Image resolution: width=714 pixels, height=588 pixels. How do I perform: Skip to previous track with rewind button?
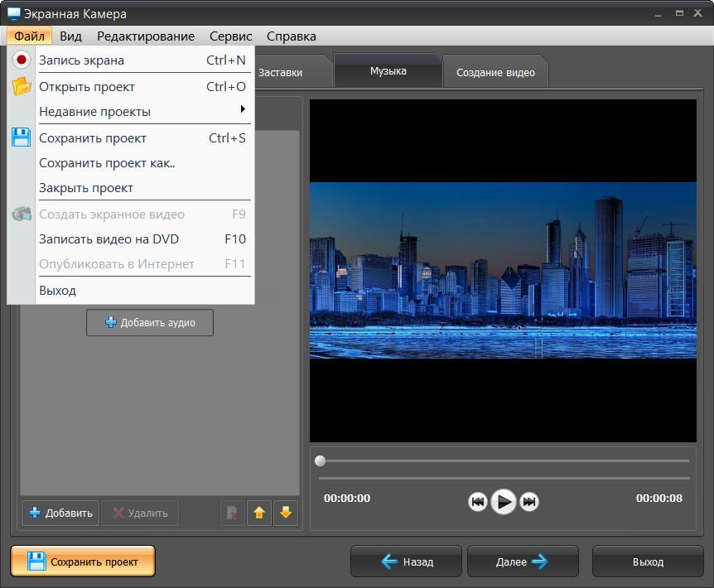[478, 501]
